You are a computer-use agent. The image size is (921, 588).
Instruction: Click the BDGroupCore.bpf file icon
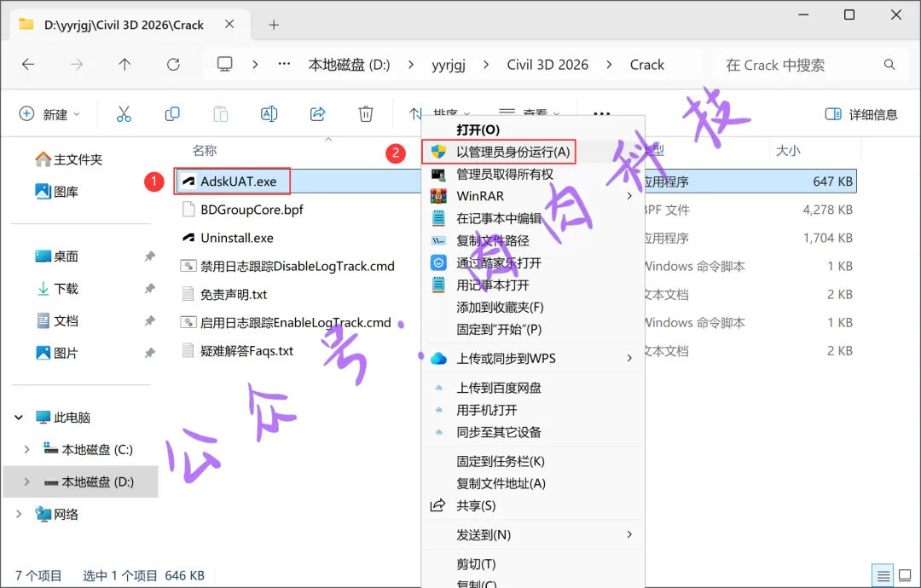coord(188,210)
